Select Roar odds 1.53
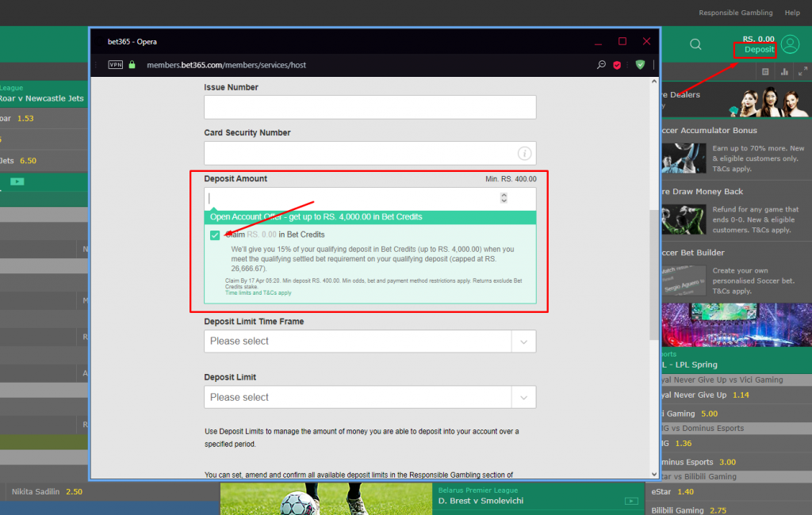The height and width of the screenshot is (515, 812). 25,119
